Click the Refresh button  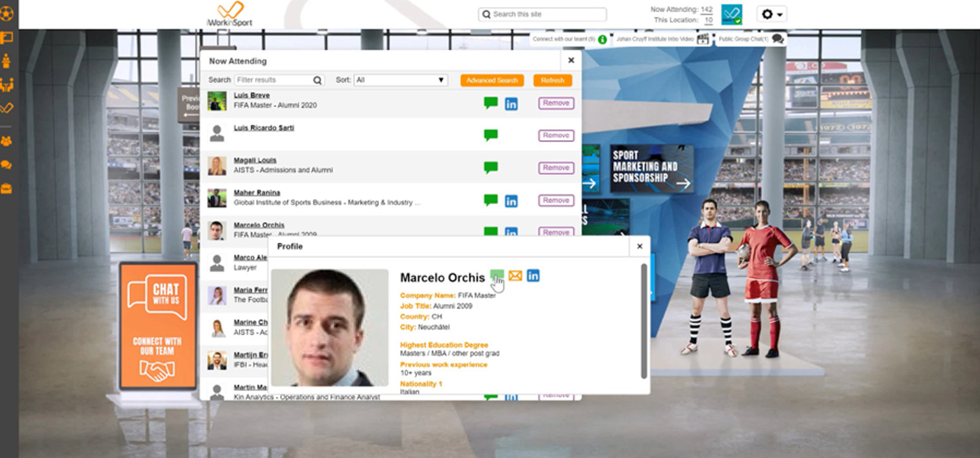point(552,80)
